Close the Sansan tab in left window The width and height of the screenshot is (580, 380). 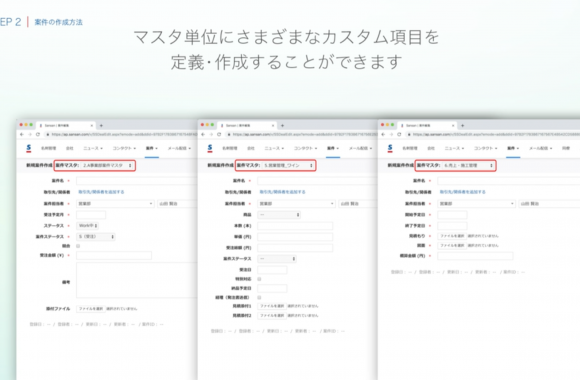(92, 125)
